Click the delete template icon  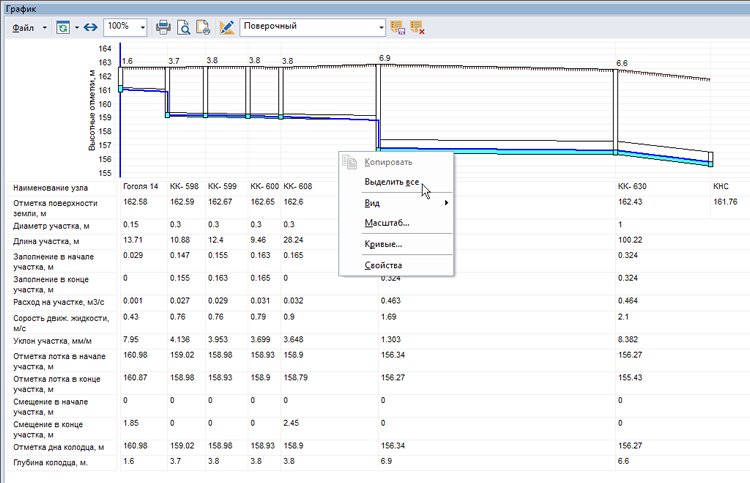[417, 27]
